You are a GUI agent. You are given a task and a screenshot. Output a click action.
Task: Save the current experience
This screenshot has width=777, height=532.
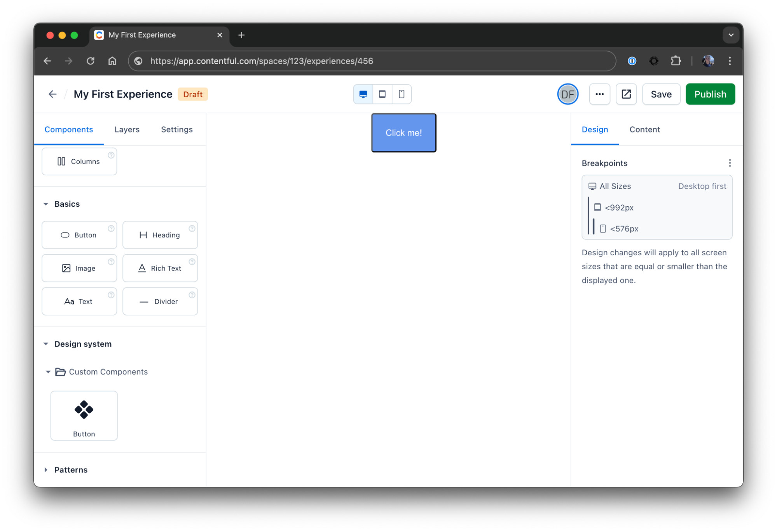(661, 94)
